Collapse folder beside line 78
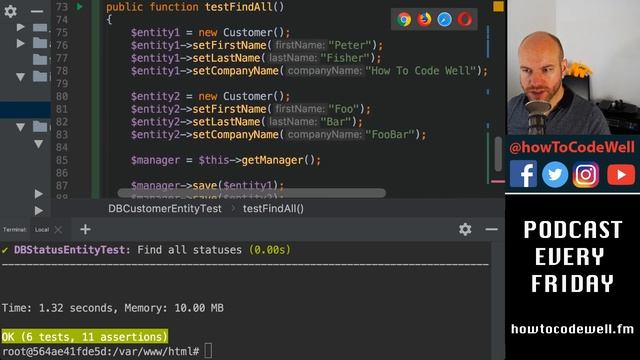640x360 pixels. 20,77
